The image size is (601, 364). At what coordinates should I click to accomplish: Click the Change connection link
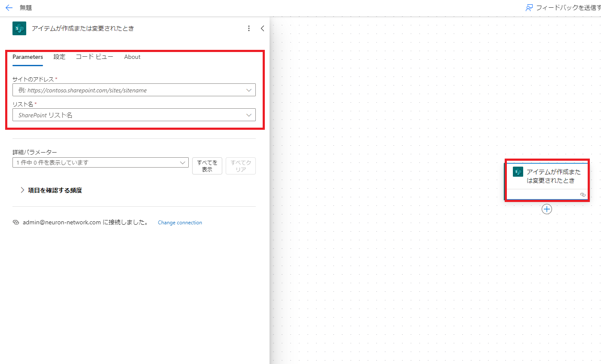(x=180, y=223)
